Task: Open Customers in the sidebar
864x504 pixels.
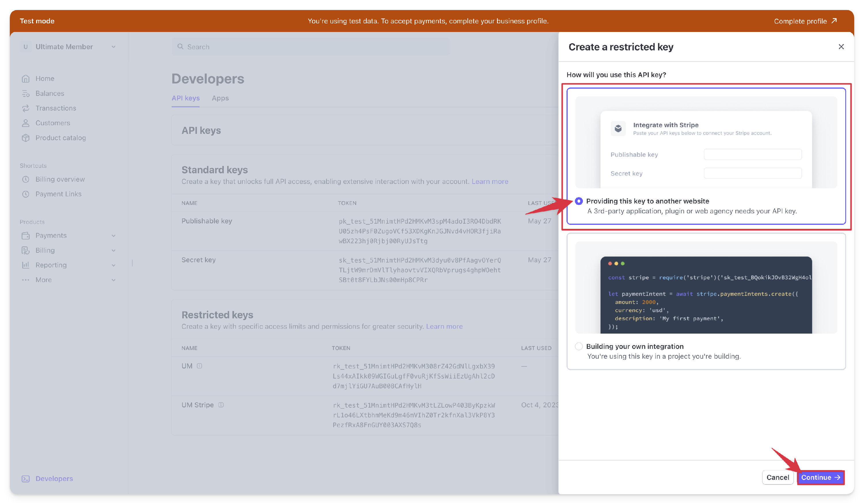Action: coord(53,123)
